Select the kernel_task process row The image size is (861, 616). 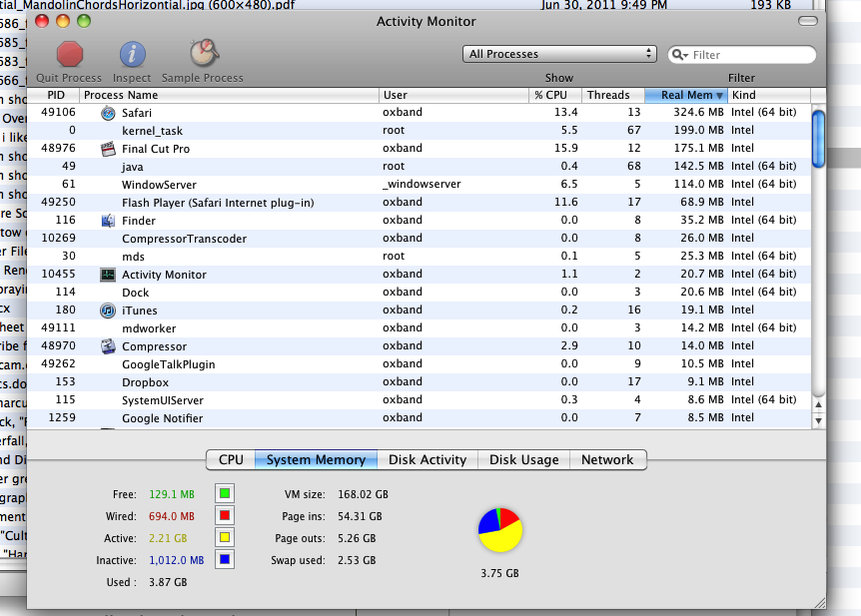419,131
